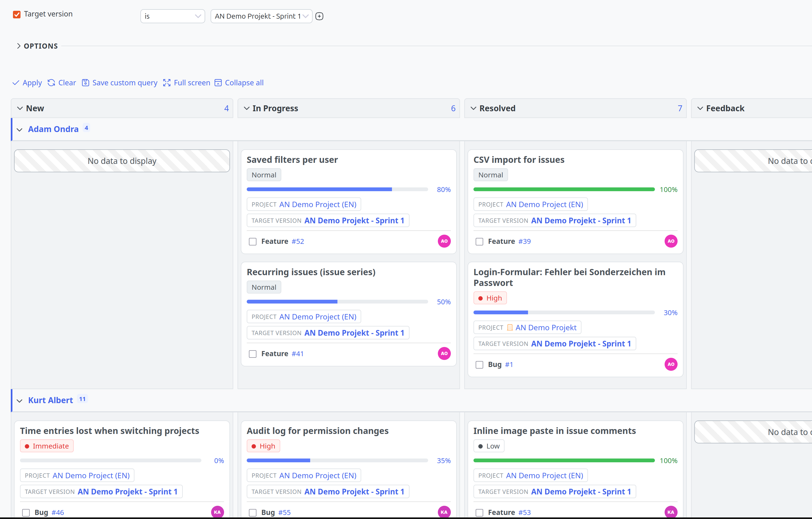Open 'Recurring issues (issue series)' card title
This screenshot has width=812, height=519.
pyautogui.click(x=311, y=272)
